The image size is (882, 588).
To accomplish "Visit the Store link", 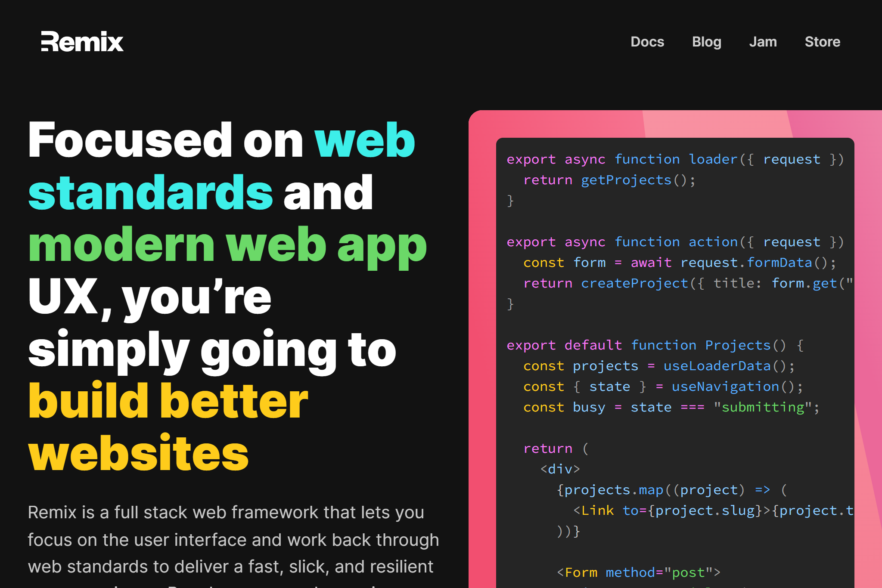I will tap(822, 42).
